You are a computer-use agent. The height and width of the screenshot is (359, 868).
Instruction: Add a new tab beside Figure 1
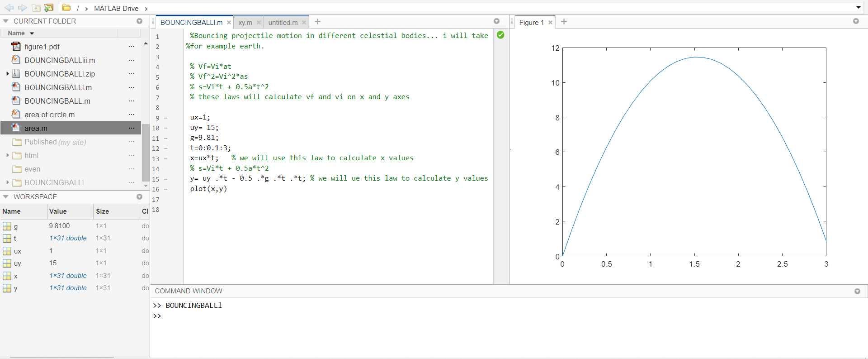564,22
